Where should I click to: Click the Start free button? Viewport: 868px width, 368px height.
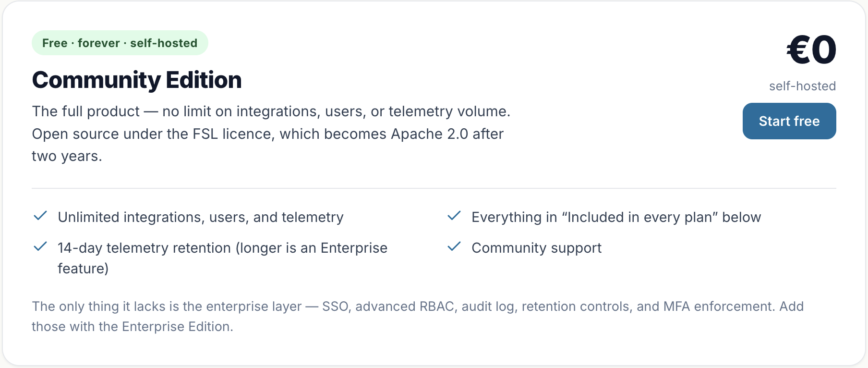[x=789, y=121]
